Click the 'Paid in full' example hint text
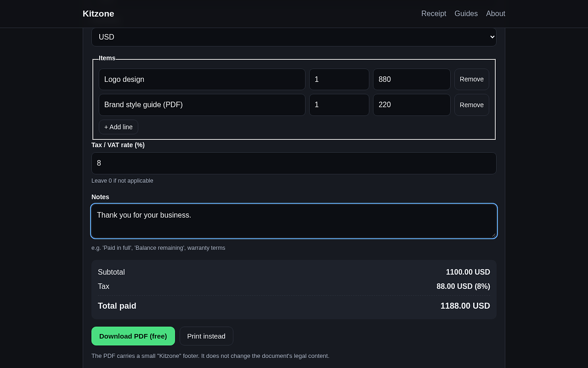The image size is (588, 368). click(x=158, y=248)
